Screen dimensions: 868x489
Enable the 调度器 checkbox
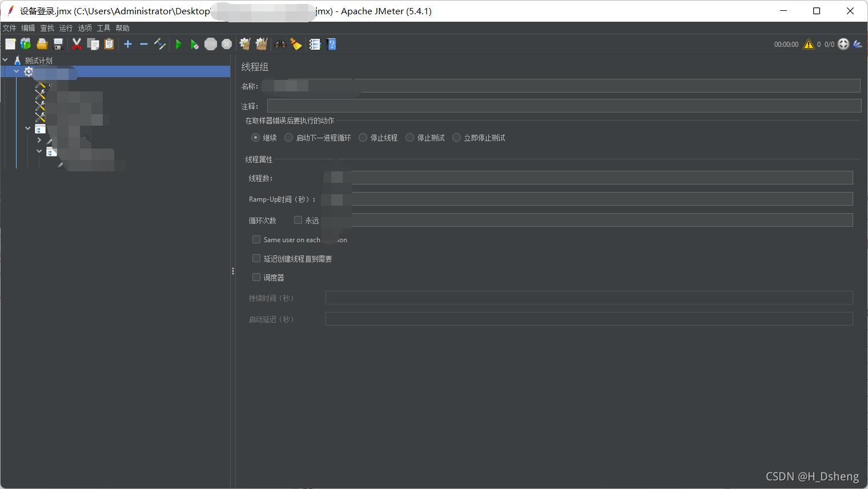pos(256,277)
